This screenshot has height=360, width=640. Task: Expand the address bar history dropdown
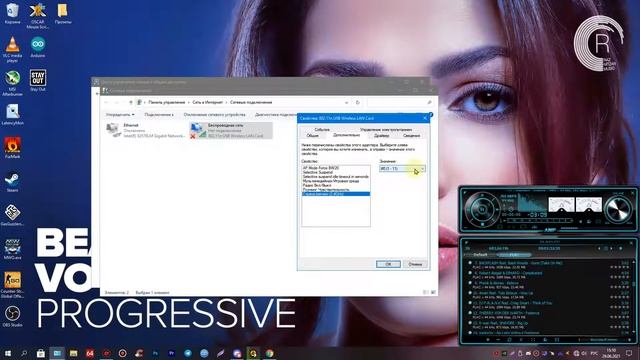click(347, 102)
